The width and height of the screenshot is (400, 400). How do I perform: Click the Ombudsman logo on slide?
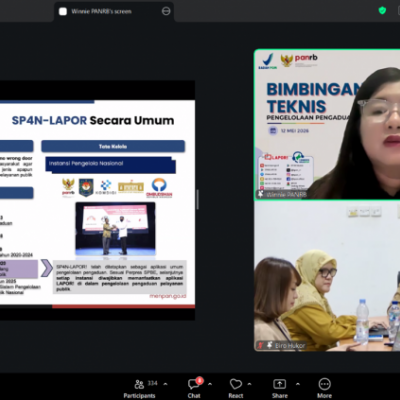(x=159, y=188)
